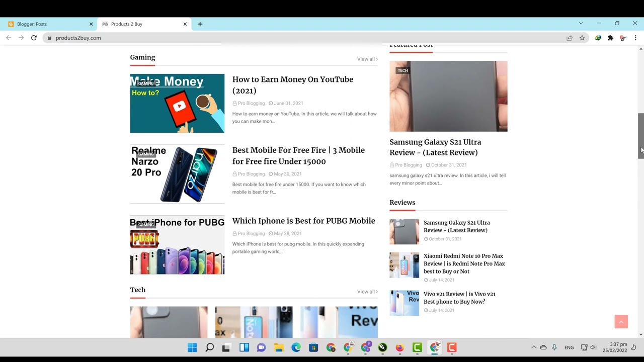Open the clock and date panel
This screenshot has width=644, height=362.
point(614,347)
